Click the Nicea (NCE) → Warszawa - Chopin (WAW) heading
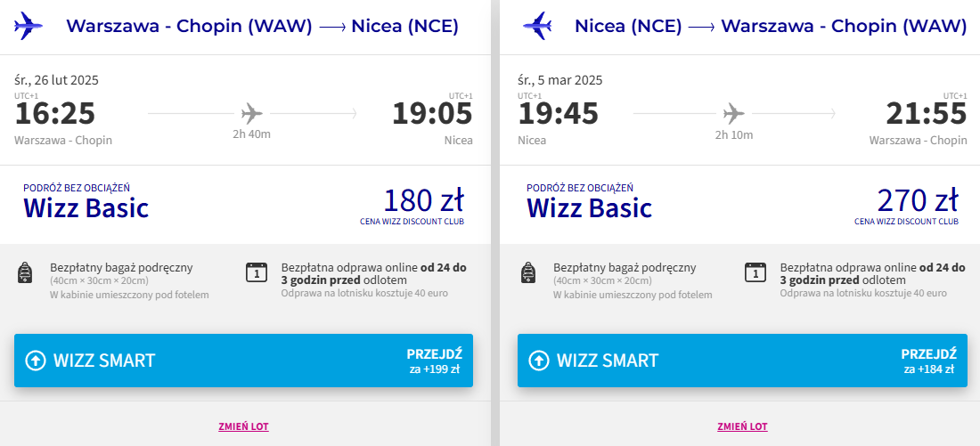The width and height of the screenshot is (980, 446). coord(771,27)
